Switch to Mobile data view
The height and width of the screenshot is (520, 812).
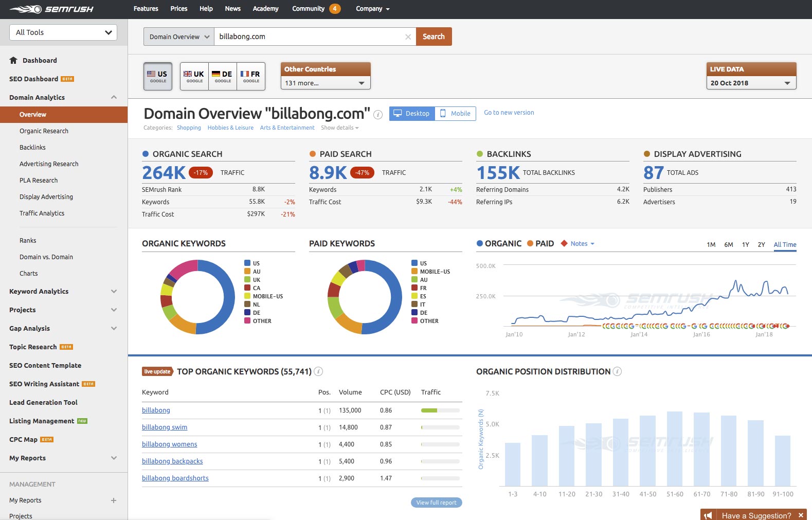455,114
